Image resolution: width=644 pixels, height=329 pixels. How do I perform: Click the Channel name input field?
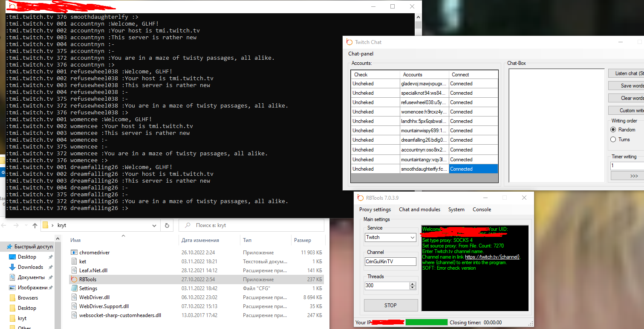point(390,262)
